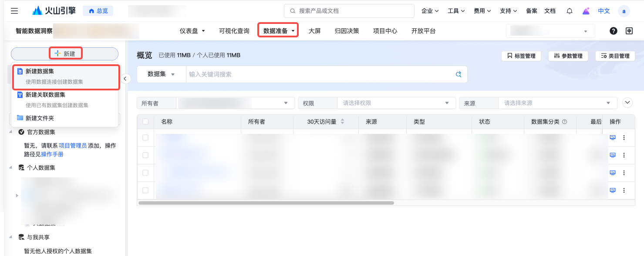Click the 新建关联数据集 icon

click(x=20, y=94)
